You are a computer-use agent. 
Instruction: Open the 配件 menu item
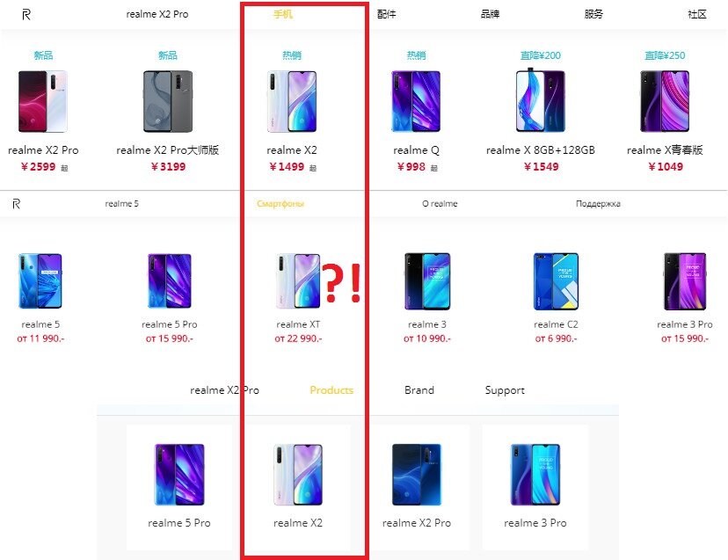(386, 14)
